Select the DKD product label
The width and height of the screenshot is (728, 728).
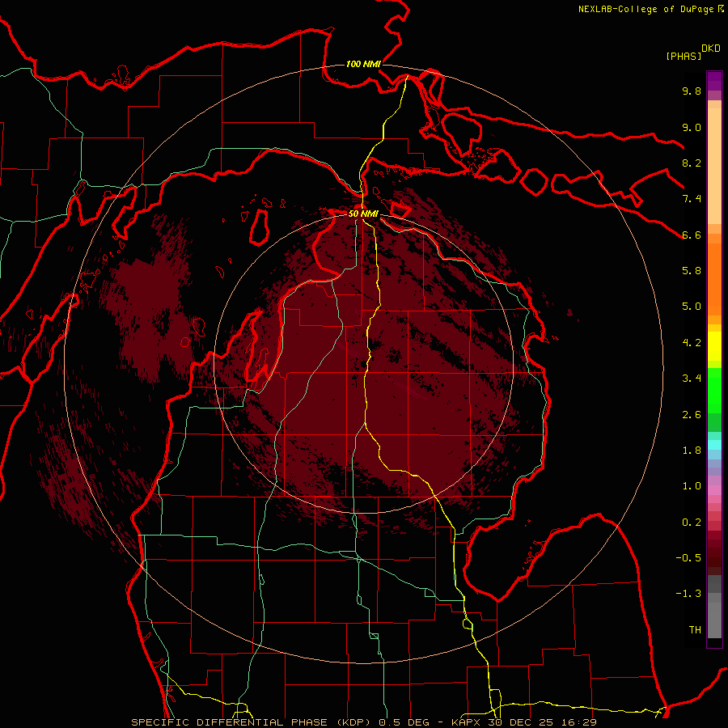click(x=711, y=49)
